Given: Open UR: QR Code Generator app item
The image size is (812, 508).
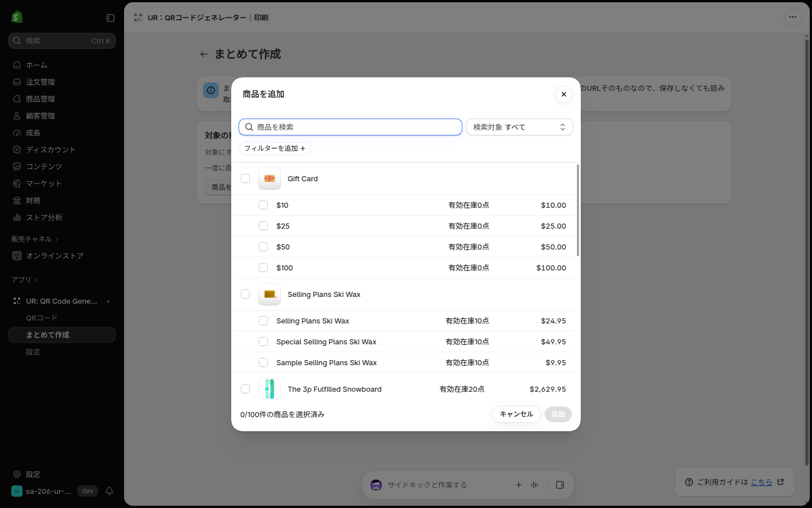Looking at the screenshot, I should 62,301.
